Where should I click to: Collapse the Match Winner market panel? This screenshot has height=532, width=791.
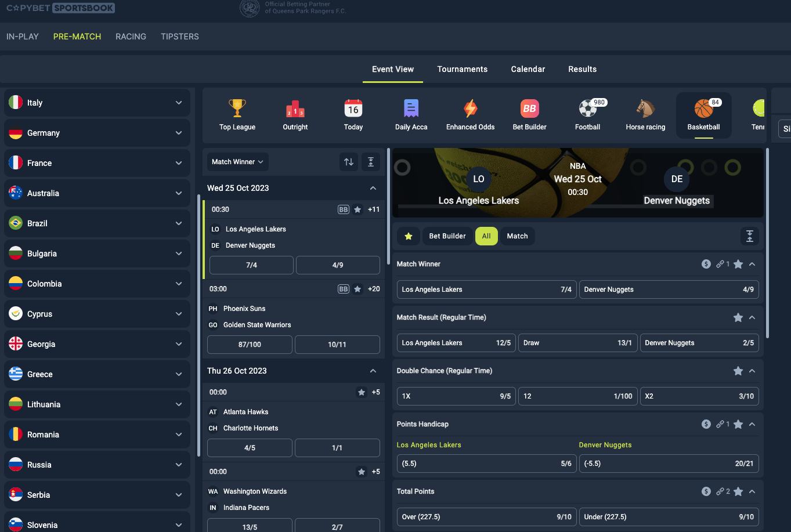752,264
